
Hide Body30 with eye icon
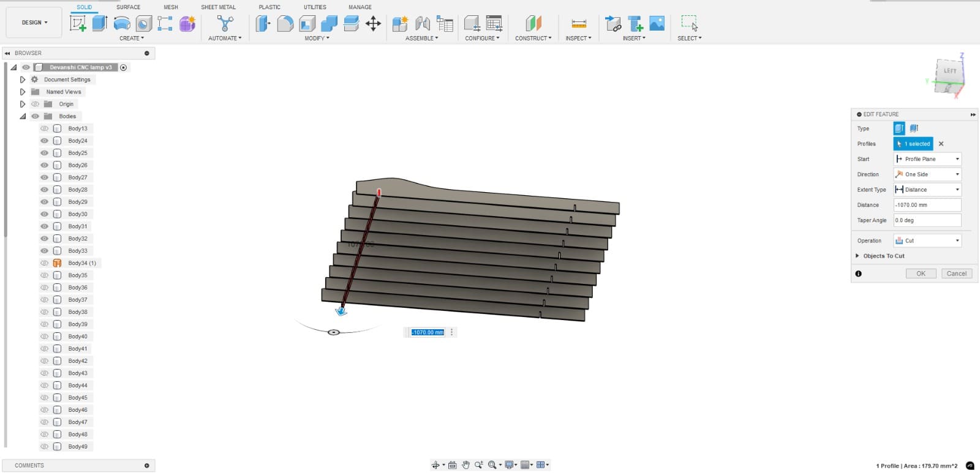point(44,214)
